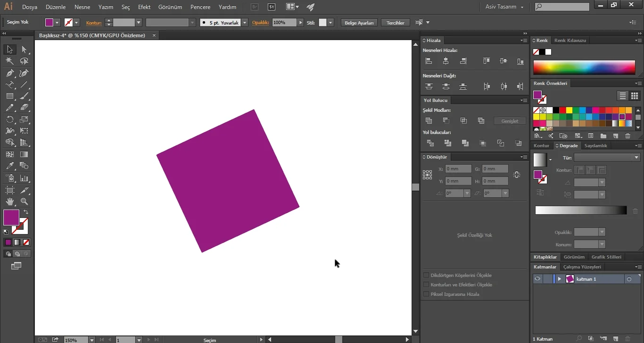This screenshot has width=644, height=343.
Task: Switch to the Çalışma Yüzeyleri tab
Action: 582,267
